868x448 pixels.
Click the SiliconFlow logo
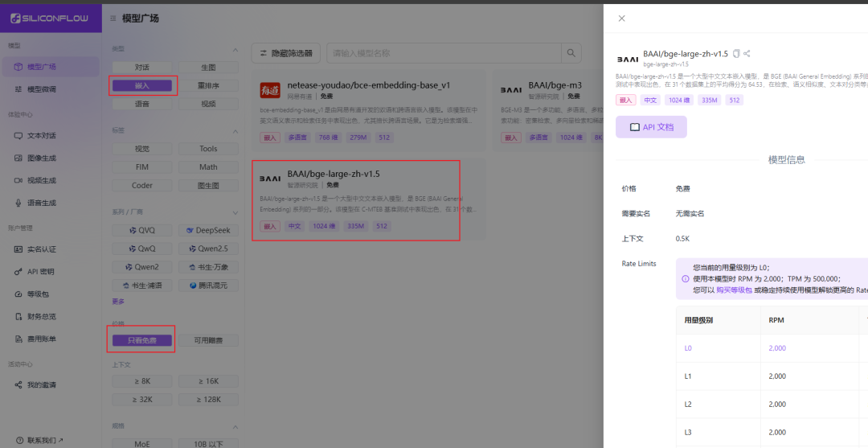coord(49,18)
